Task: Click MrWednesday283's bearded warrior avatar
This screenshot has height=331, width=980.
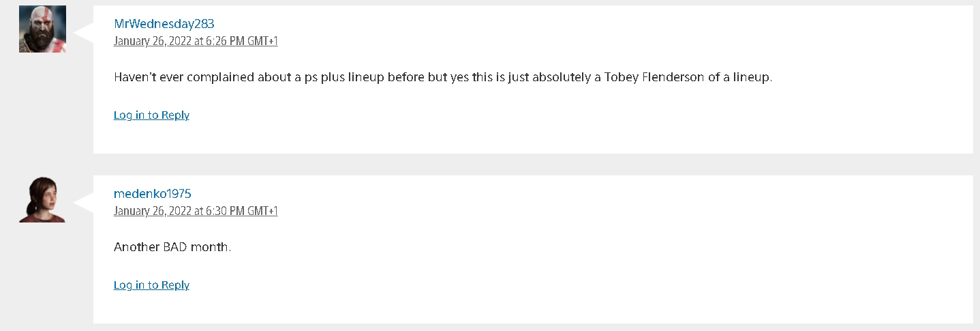Action: click(42, 29)
